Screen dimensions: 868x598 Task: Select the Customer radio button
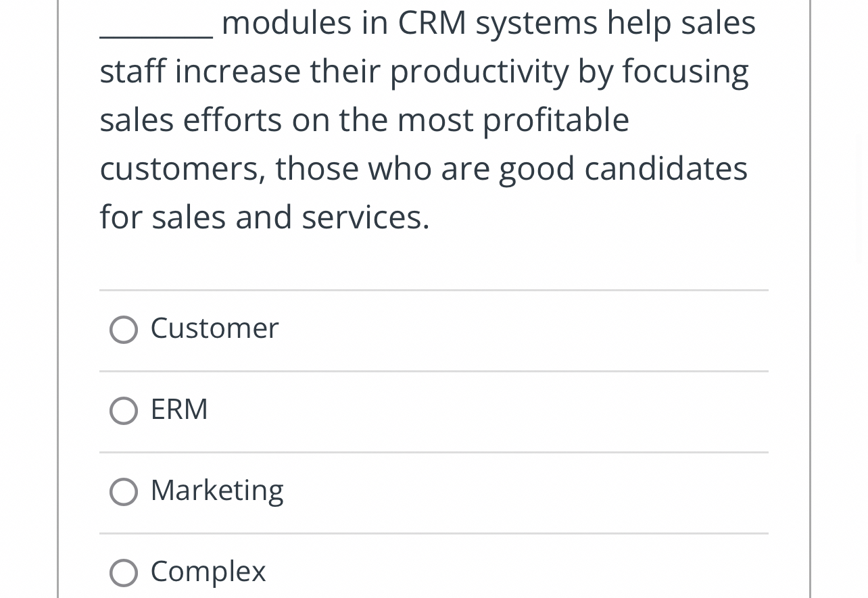point(124,330)
